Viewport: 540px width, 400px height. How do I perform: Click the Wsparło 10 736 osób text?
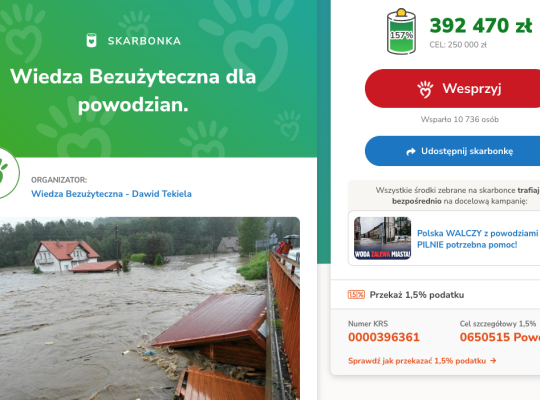pyautogui.click(x=460, y=120)
